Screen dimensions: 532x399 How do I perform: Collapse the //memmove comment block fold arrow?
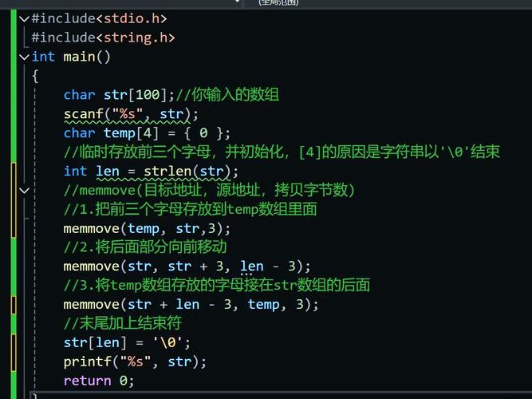(x=24, y=190)
